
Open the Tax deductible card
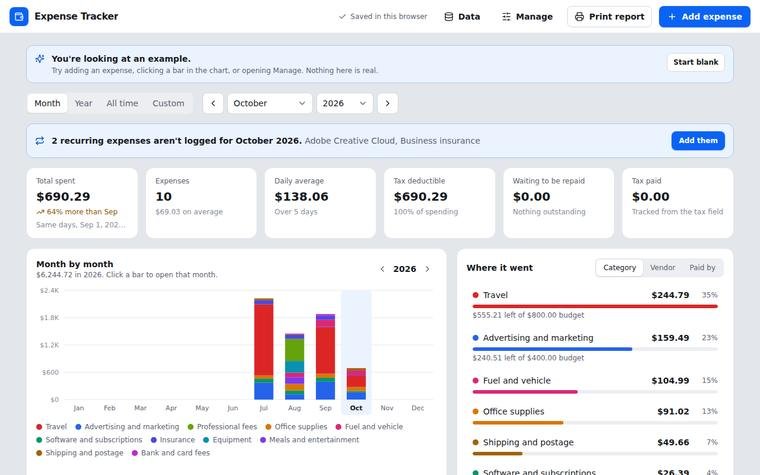(440, 203)
